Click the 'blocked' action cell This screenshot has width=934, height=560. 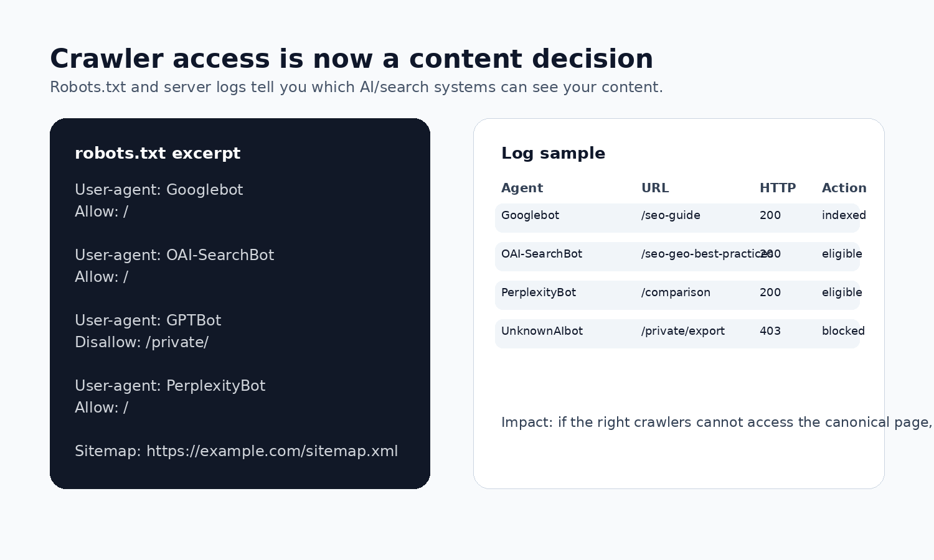pos(843,331)
